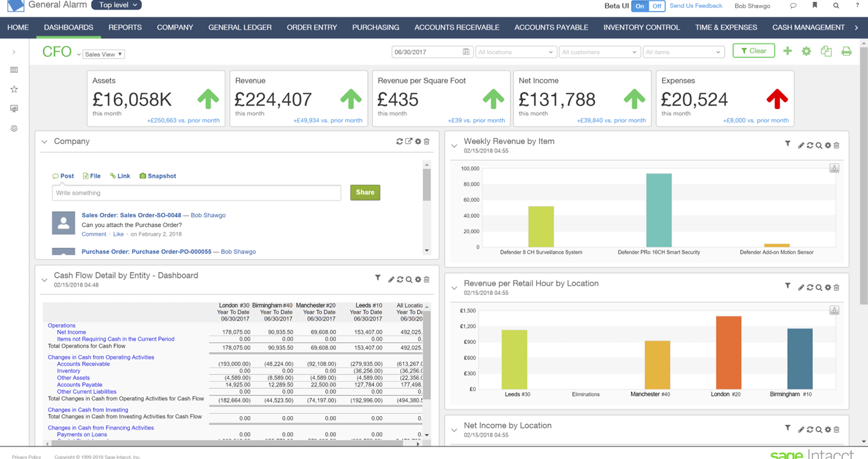This screenshot has height=459, width=868.
Task: Open the bookmark icon in top bar
Action: tap(815, 6)
